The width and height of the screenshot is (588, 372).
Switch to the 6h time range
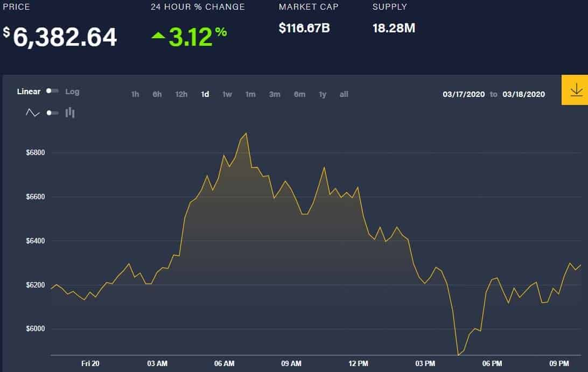(x=157, y=95)
